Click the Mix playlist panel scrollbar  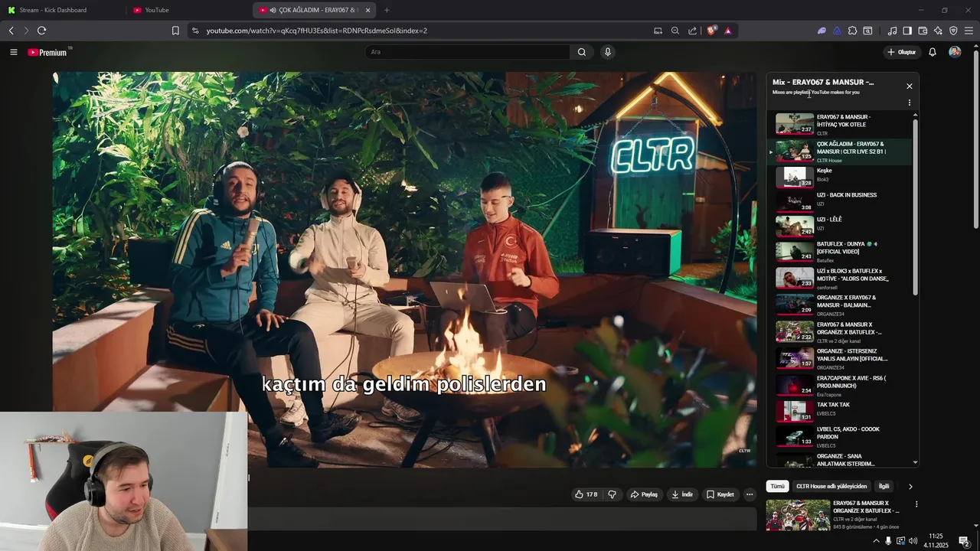(x=915, y=207)
